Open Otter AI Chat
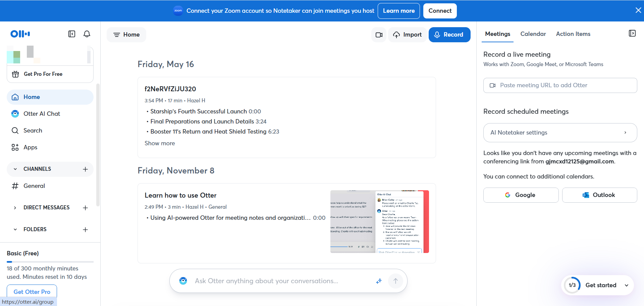The height and width of the screenshot is (306, 644). (x=42, y=113)
